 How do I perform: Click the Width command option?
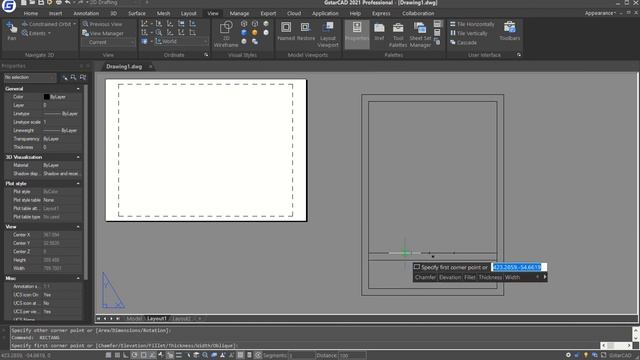[x=512, y=277]
